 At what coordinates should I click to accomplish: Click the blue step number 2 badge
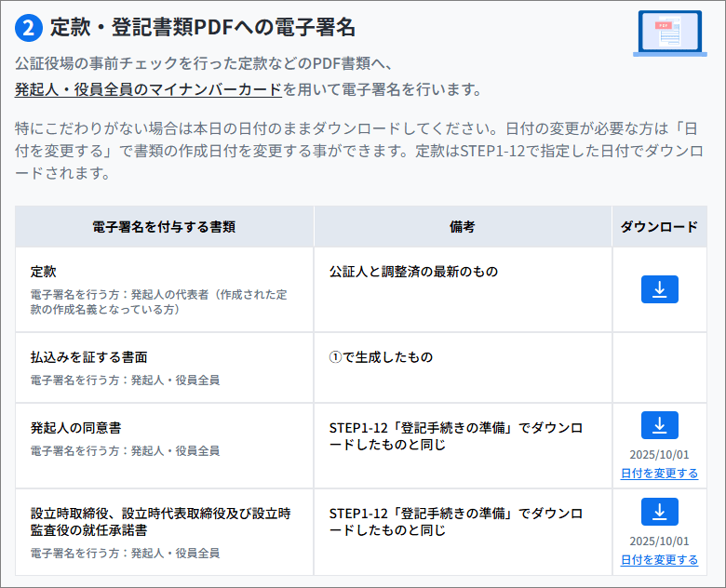pyautogui.click(x=28, y=28)
